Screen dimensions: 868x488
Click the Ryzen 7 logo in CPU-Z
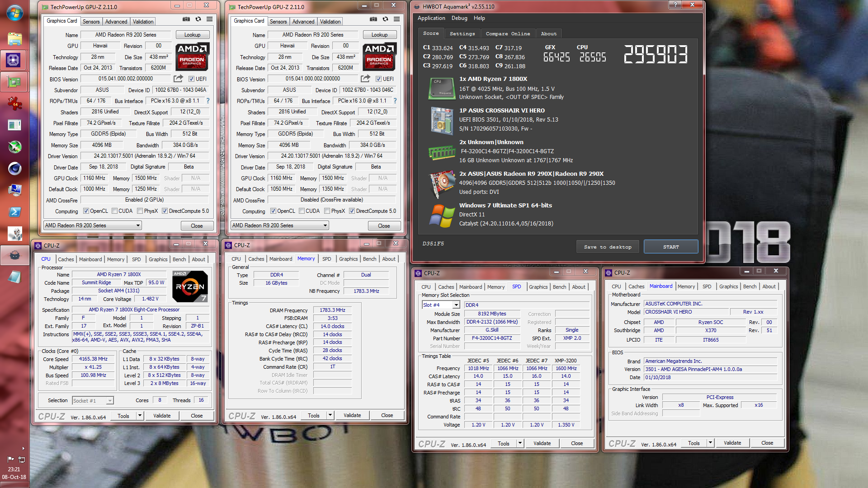click(190, 286)
